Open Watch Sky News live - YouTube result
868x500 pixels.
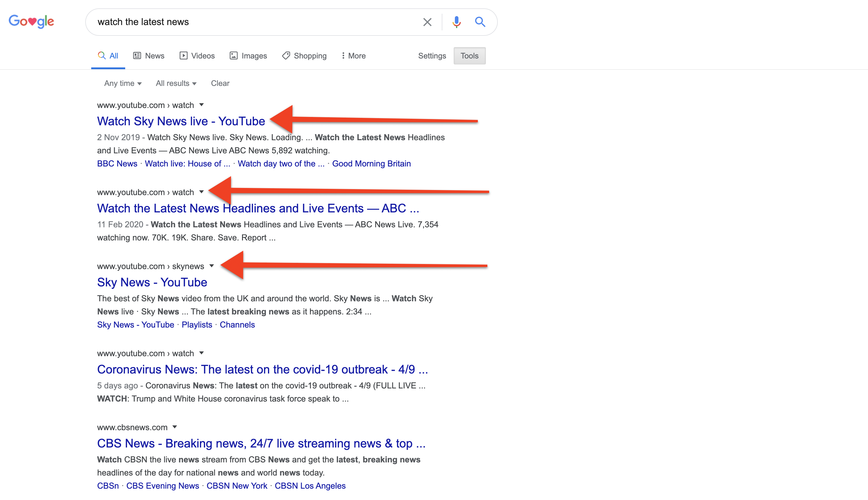[x=181, y=121]
